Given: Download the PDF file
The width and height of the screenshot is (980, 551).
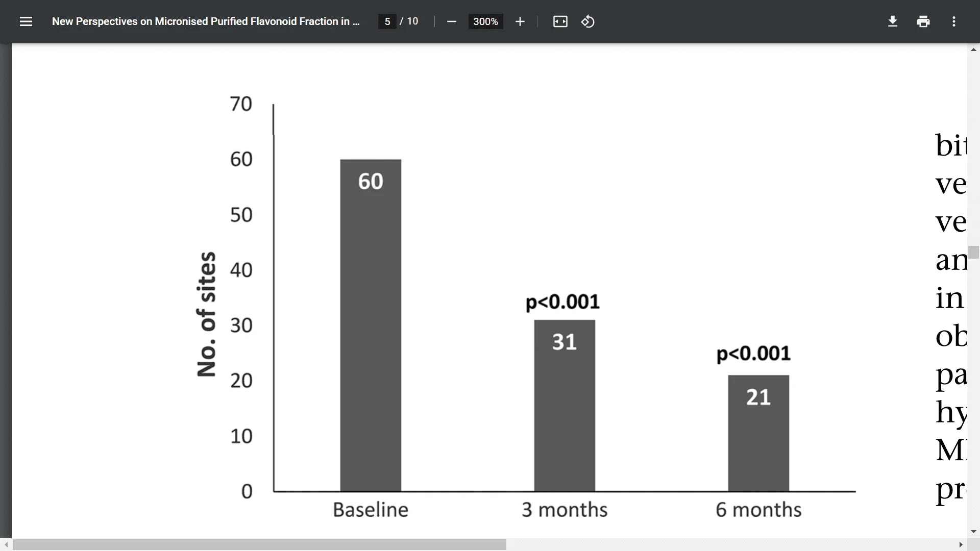Looking at the screenshot, I should click(893, 21).
